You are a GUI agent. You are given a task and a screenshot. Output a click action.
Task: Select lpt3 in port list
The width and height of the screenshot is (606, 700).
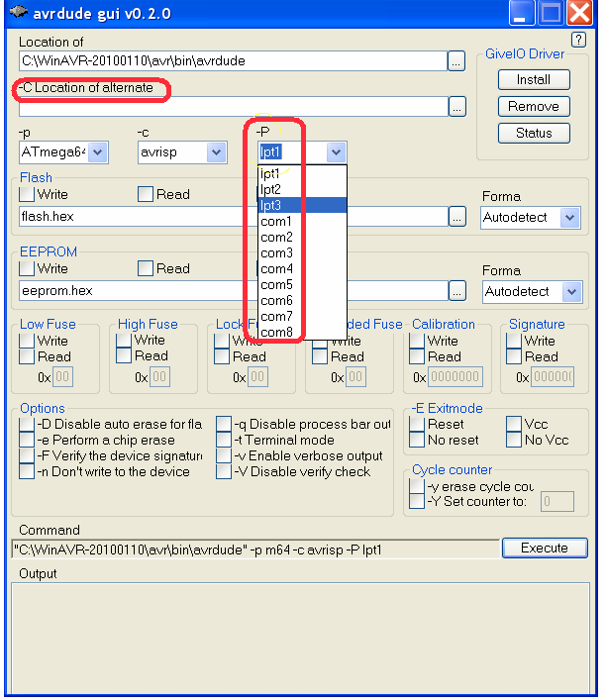click(302, 205)
